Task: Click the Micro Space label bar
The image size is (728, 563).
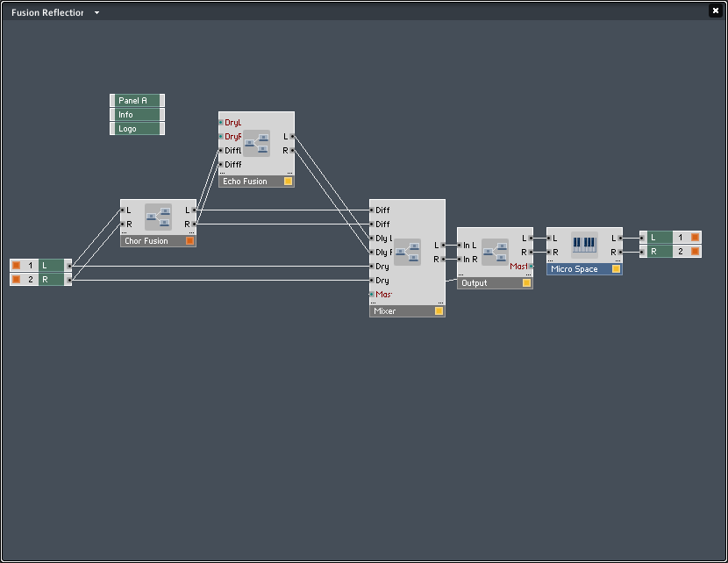Action: 577,269
